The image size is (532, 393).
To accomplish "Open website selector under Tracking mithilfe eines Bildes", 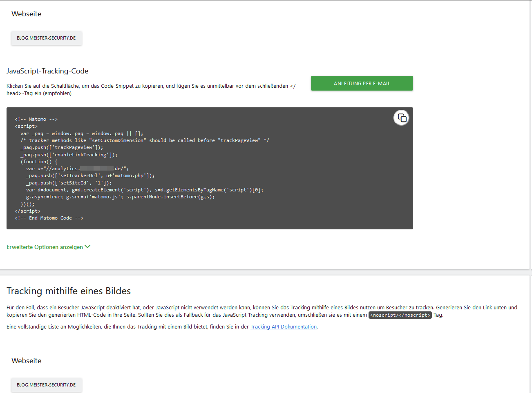I will tap(47, 385).
